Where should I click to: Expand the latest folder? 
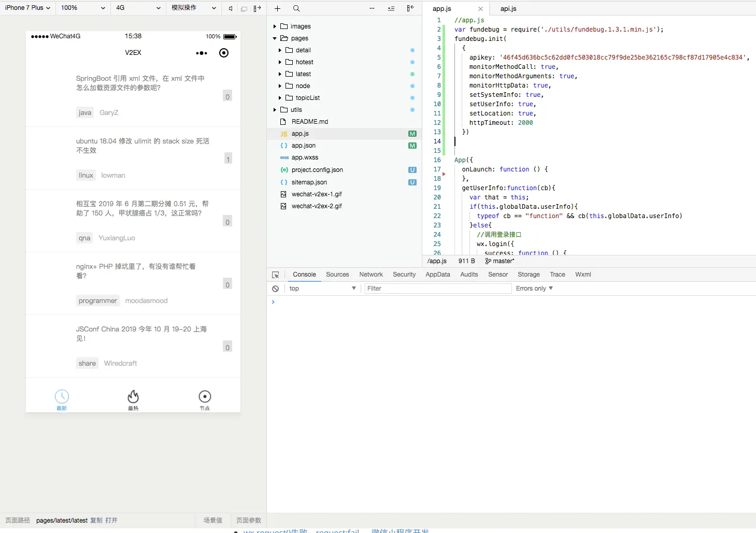(x=280, y=74)
